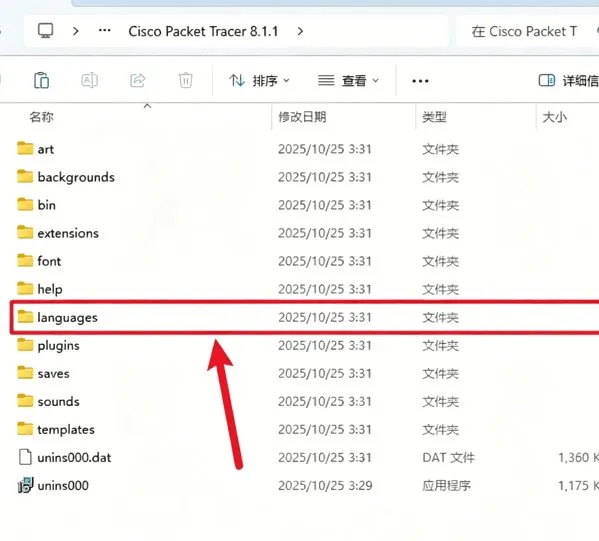Sort by the 类型 column header
The image size is (599, 541).
pos(434,117)
